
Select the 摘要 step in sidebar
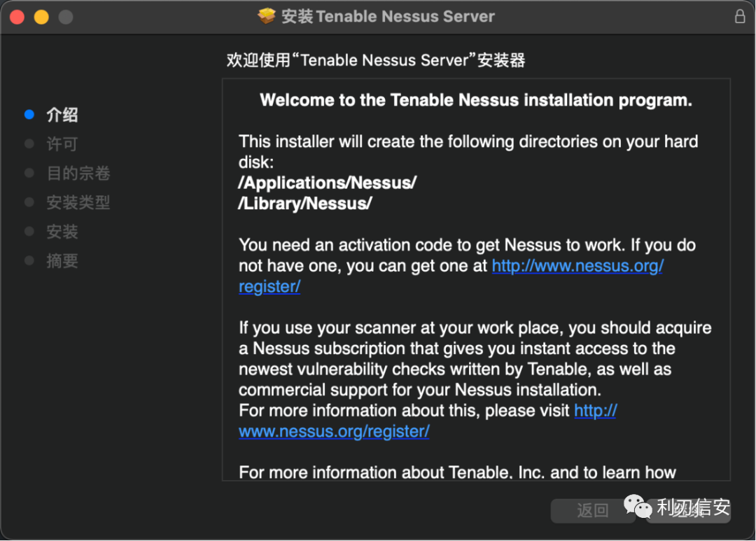[x=62, y=261]
